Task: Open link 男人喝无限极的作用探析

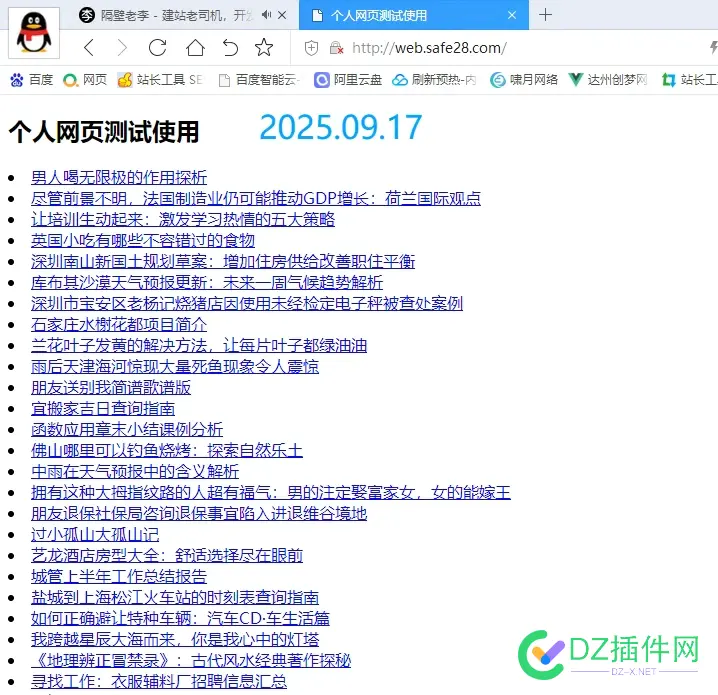Action: 119,178
